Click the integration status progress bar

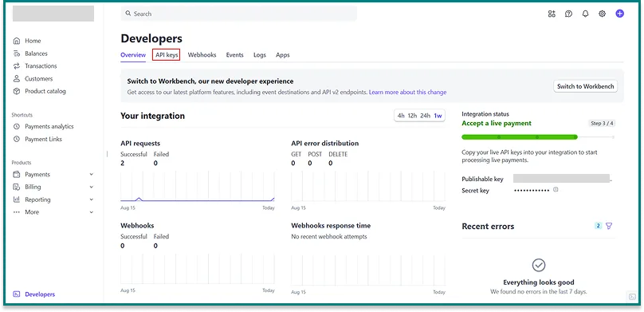point(538,137)
